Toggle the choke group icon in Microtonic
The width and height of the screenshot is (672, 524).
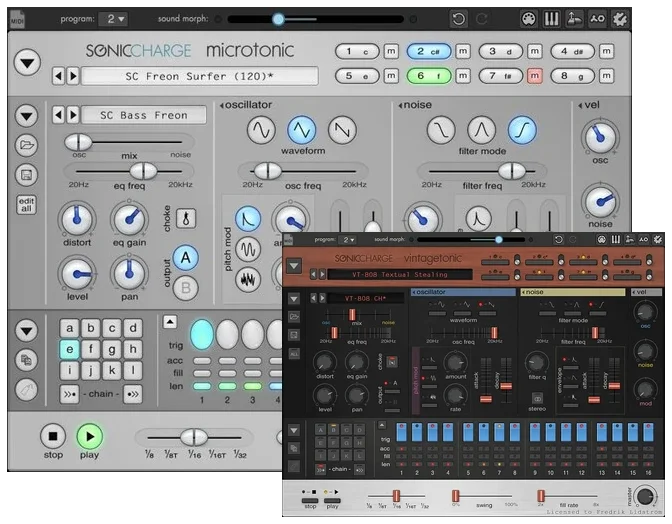pyautogui.click(x=186, y=219)
